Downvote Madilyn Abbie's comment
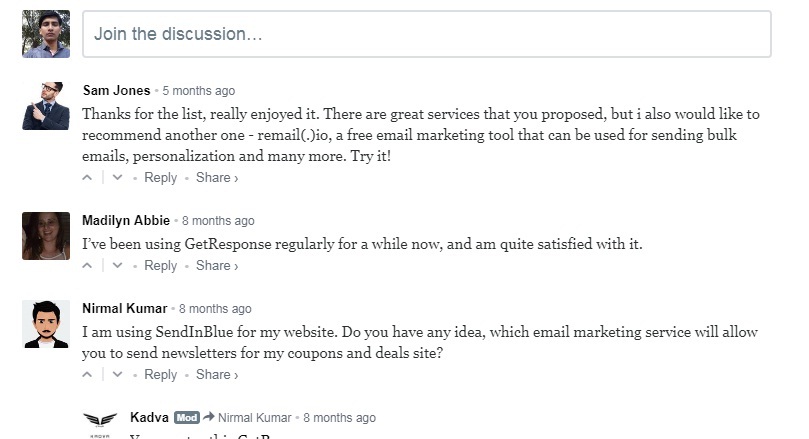The width and height of the screenshot is (809, 439). (x=118, y=266)
